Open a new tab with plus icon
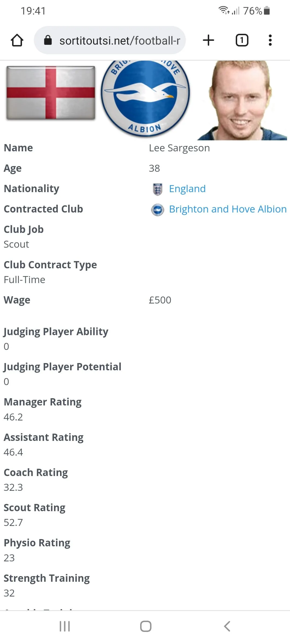This screenshot has height=644, width=290. point(208,41)
